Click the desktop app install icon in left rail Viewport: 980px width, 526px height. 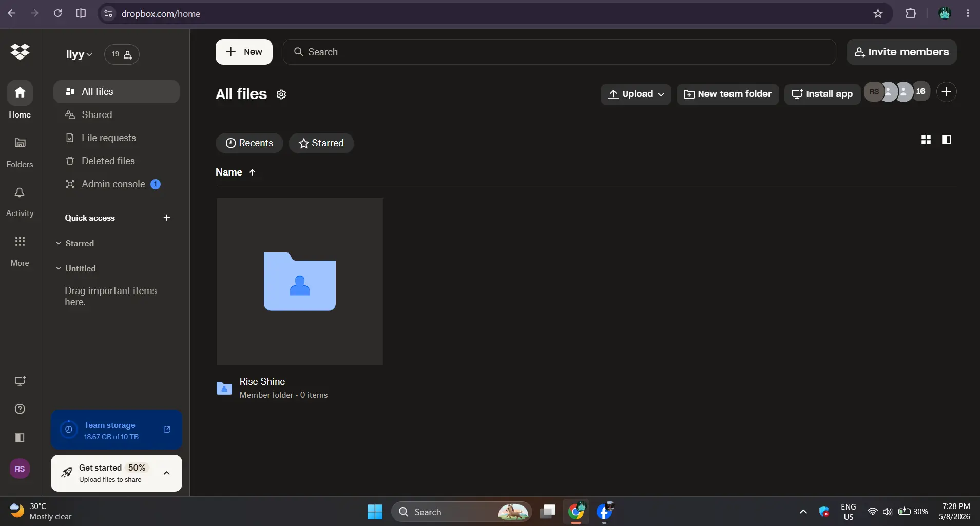(20, 381)
